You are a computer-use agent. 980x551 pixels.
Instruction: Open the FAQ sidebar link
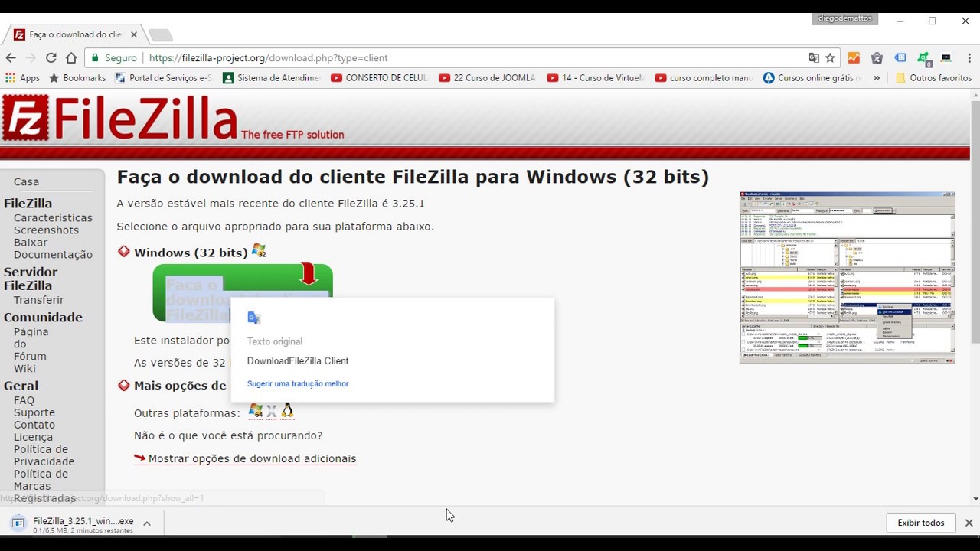point(24,400)
